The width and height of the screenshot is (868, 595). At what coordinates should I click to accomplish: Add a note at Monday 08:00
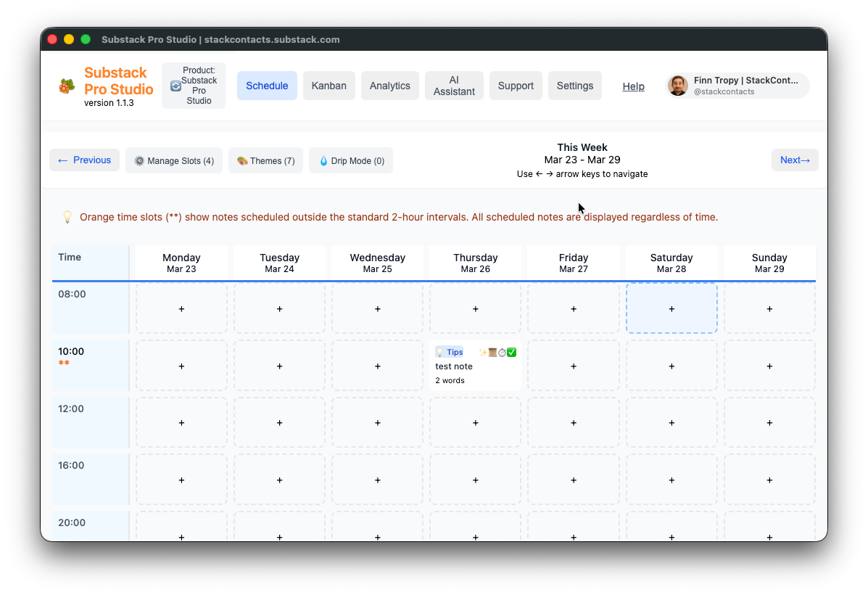[181, 308]
